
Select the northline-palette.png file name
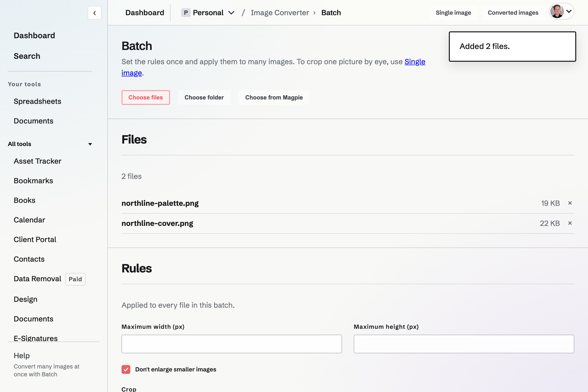tap(160, 203)
